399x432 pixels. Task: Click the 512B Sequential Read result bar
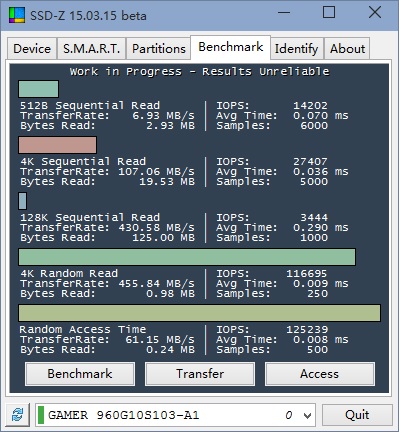click(39, 89)
